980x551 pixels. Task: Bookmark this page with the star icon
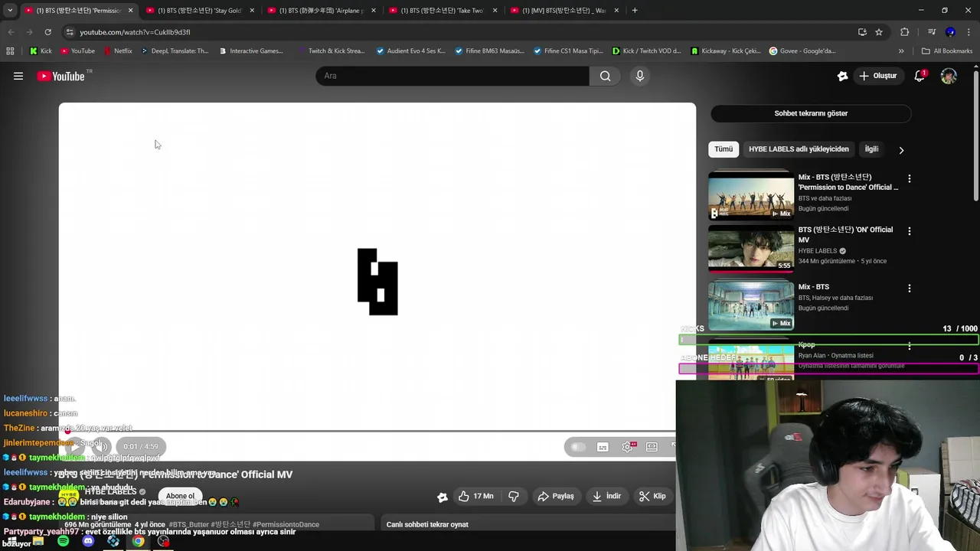pos(879,32)
